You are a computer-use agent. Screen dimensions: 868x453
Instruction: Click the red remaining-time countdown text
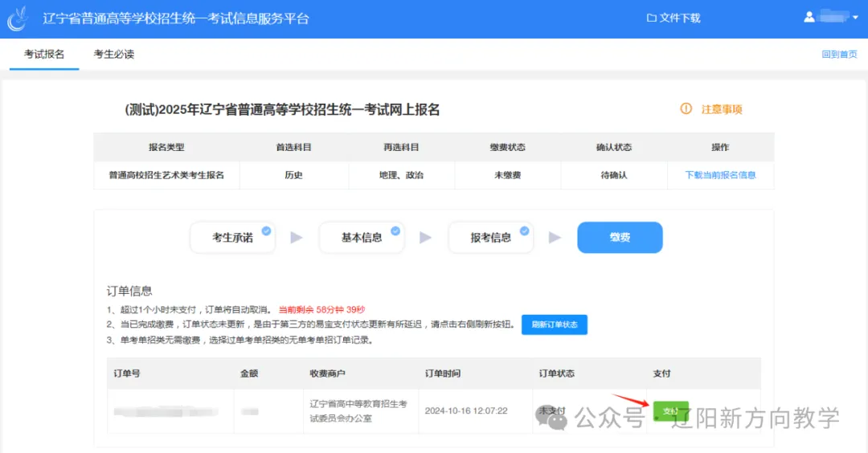coord(321,310)
